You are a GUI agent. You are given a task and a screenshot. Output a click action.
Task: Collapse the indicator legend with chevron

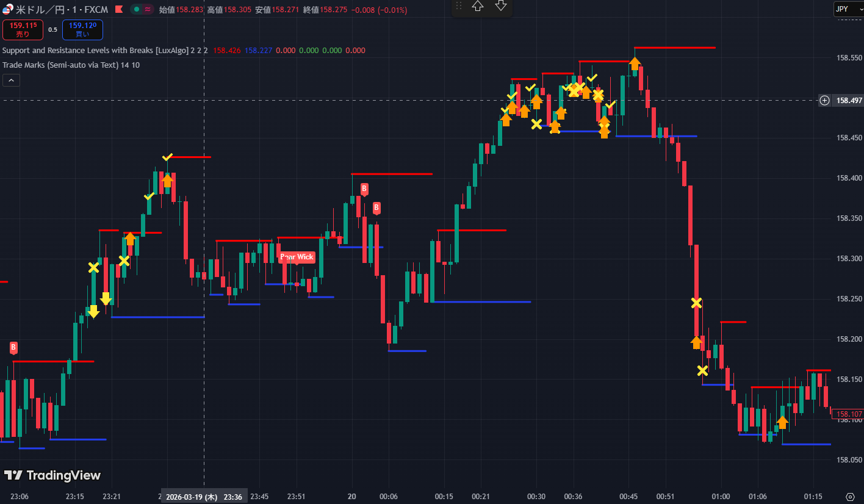pyautogui.click(x=11, y=80)
